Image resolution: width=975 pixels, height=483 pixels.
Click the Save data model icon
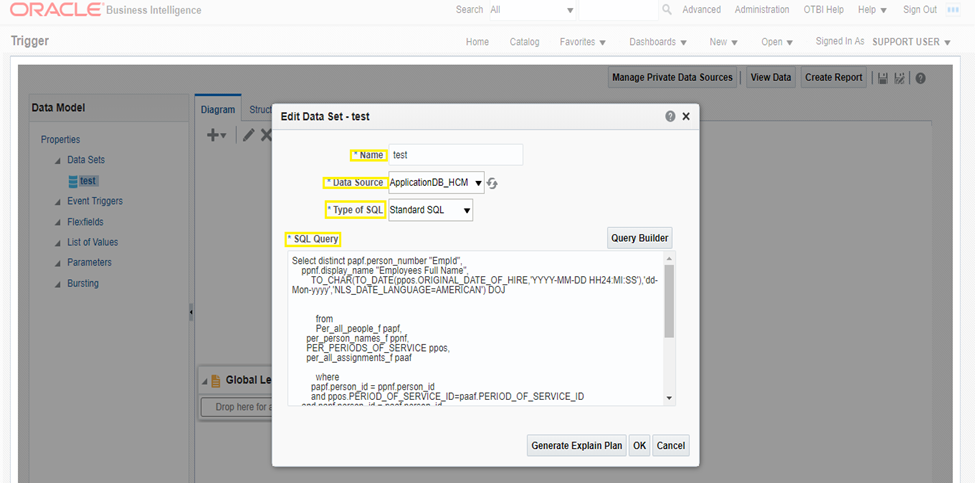point(881,78)
